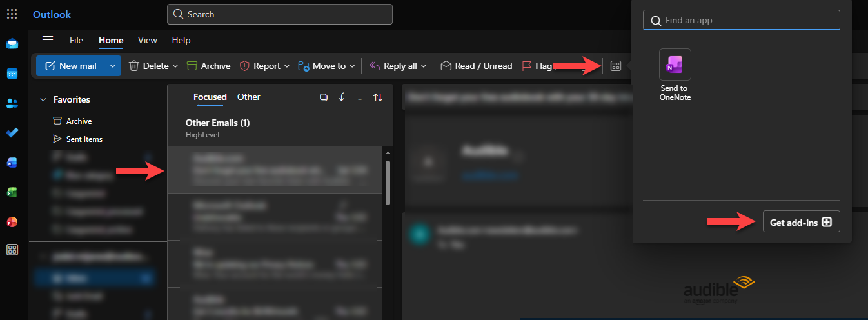Open Other Emails (1) HighLevel notice
The width and height of the screenshot is (868, 320).
pyautogui.click(x=280, y=128)
